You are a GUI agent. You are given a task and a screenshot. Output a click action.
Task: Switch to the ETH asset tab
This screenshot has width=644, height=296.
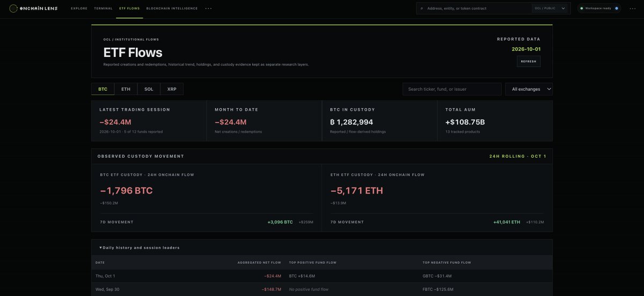coord(126,89)
